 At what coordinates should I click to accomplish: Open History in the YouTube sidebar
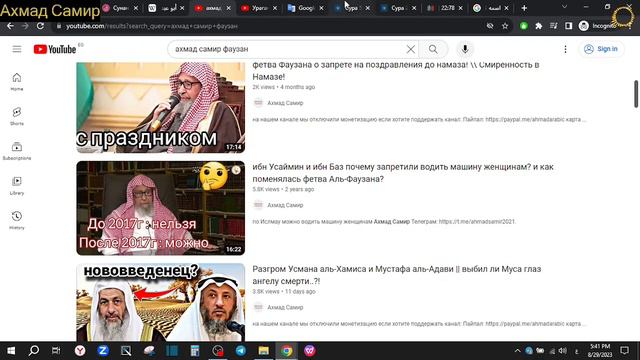click(17, 220)
